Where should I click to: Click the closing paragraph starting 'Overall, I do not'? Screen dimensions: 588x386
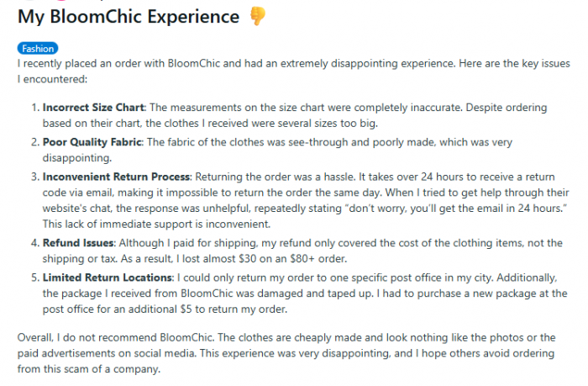[x=286, y=353]
